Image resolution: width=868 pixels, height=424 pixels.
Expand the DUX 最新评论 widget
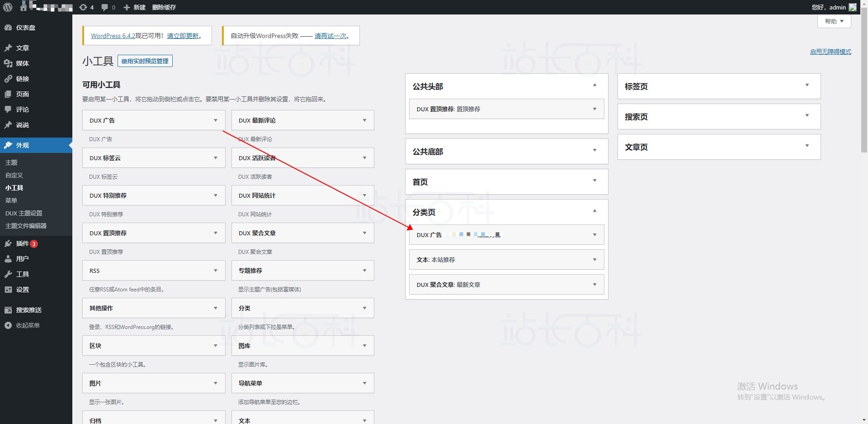[x=365, y=120]
